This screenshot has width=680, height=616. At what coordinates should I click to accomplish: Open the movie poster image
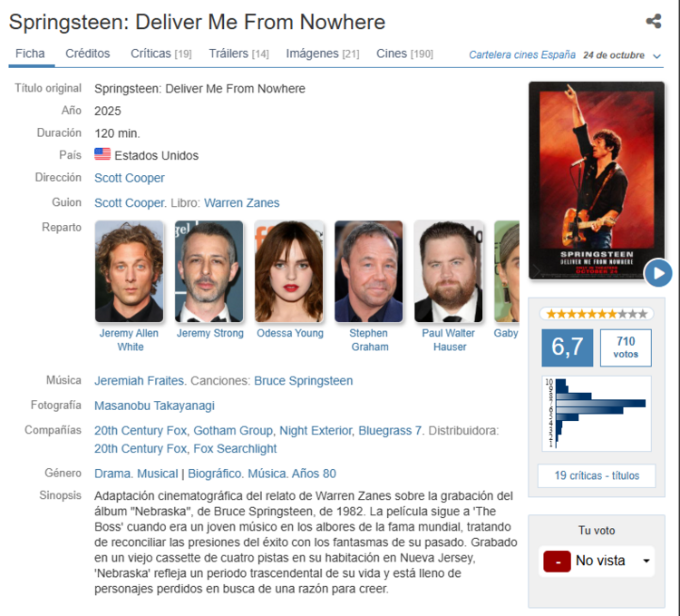[597, 181]
